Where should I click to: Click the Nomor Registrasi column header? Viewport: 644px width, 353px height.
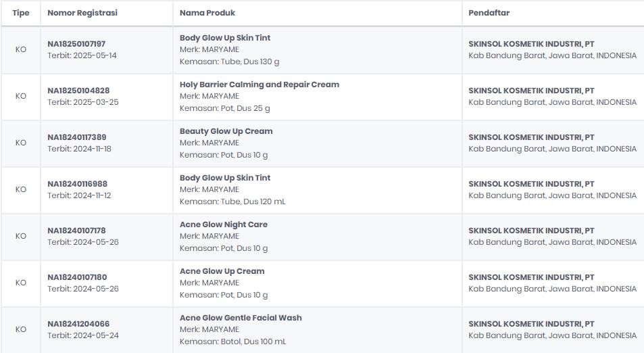(x=82, y=13)
